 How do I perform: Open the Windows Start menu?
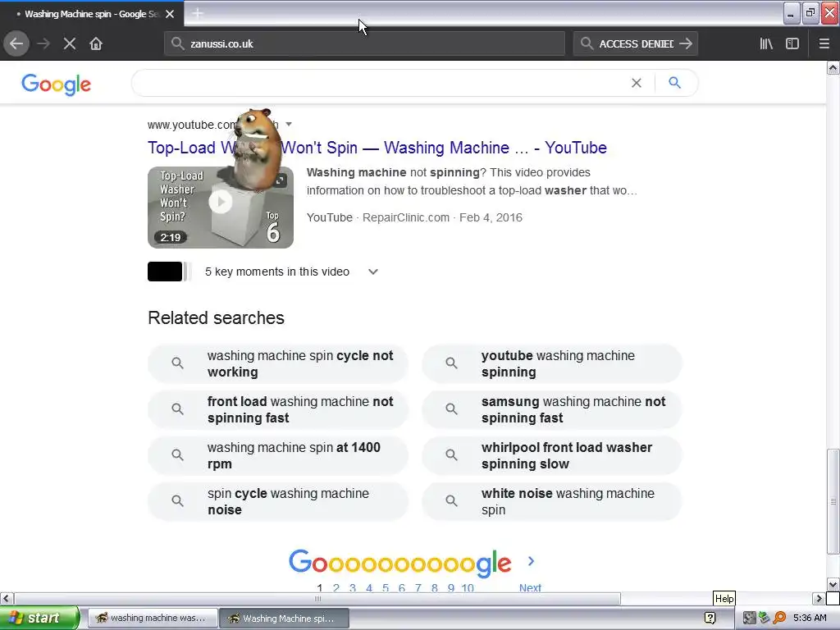pyautogui.click(x=39, y=618)
